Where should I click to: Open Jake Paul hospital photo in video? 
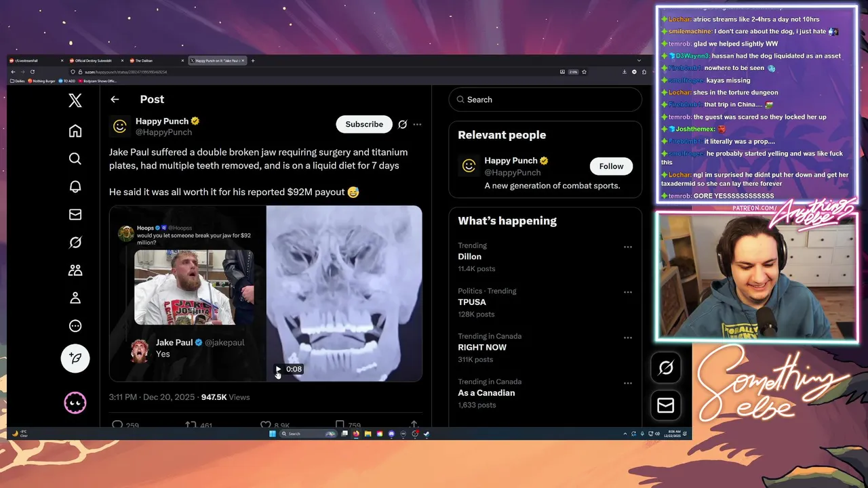point(194,287)
